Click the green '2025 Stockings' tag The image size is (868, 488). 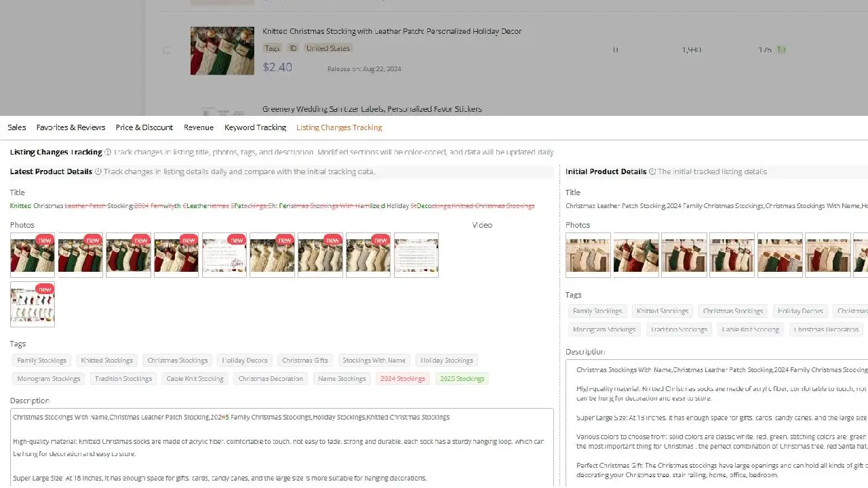(462, 378)
